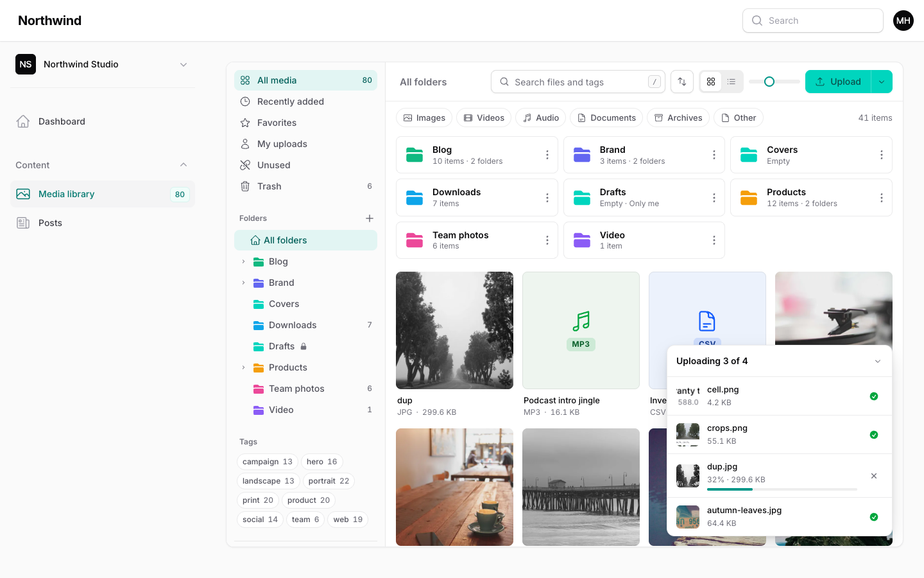Select the Drafts folder in the tree
Screen dimensions: 924x578
[305, 346]
